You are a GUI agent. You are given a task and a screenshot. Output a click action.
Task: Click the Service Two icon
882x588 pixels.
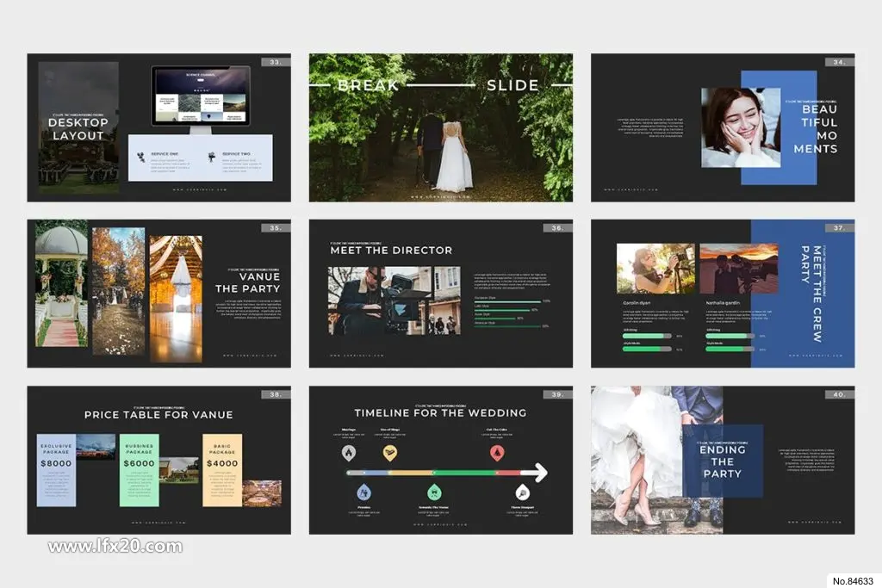[212, 158]
